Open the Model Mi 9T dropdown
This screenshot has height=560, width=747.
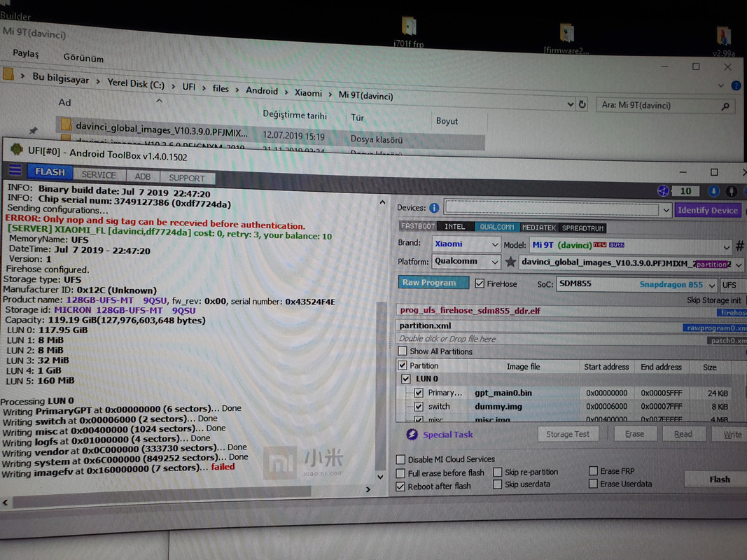(726, 247)
